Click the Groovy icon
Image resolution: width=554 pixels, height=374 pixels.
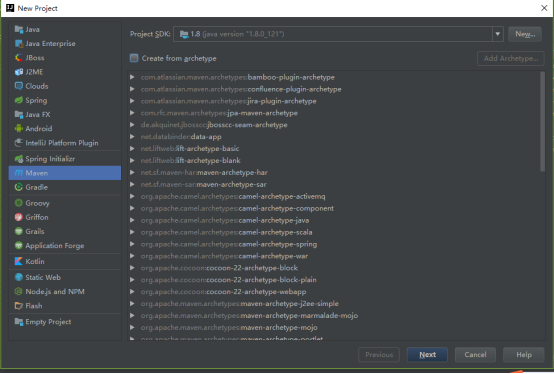pos(19,203)
